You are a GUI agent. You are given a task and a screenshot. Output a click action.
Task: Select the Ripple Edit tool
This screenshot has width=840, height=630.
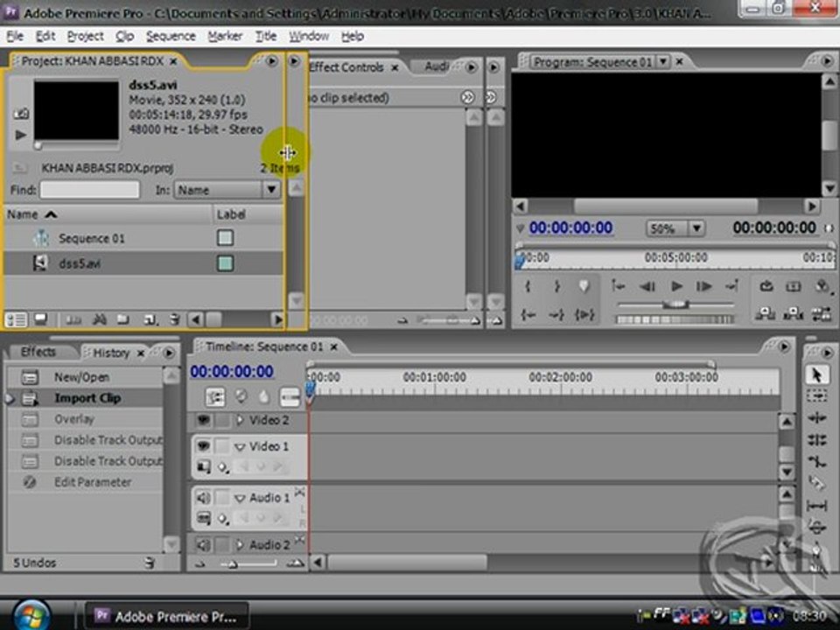[816, 418]
